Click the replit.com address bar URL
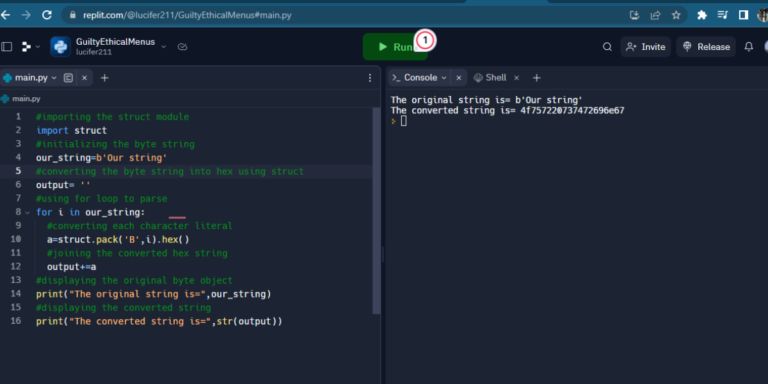The width and height of the screenshot is (768, 384). click(x=187, y=15)
